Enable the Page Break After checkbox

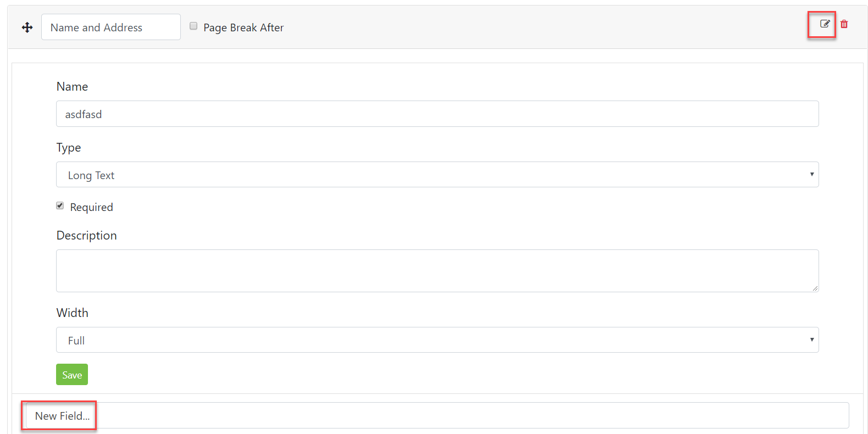pyautogui.click(x=193, y=26)
